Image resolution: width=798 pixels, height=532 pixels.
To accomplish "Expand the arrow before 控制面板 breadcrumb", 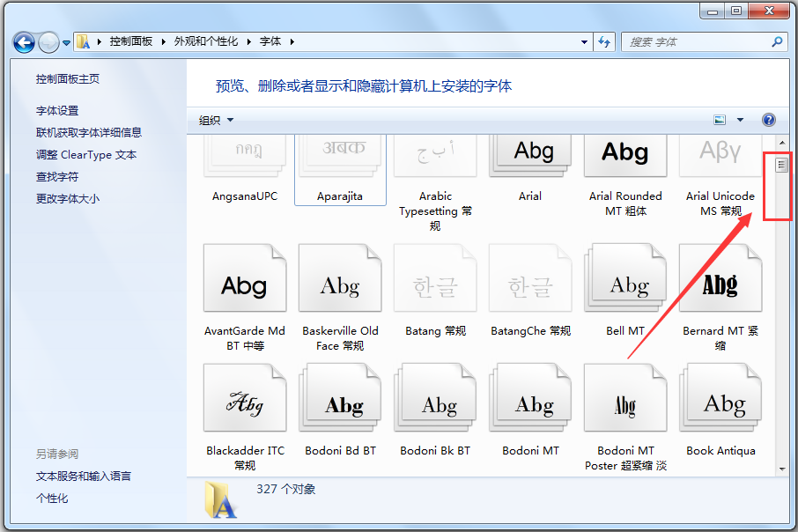I will tap(100, 41).
